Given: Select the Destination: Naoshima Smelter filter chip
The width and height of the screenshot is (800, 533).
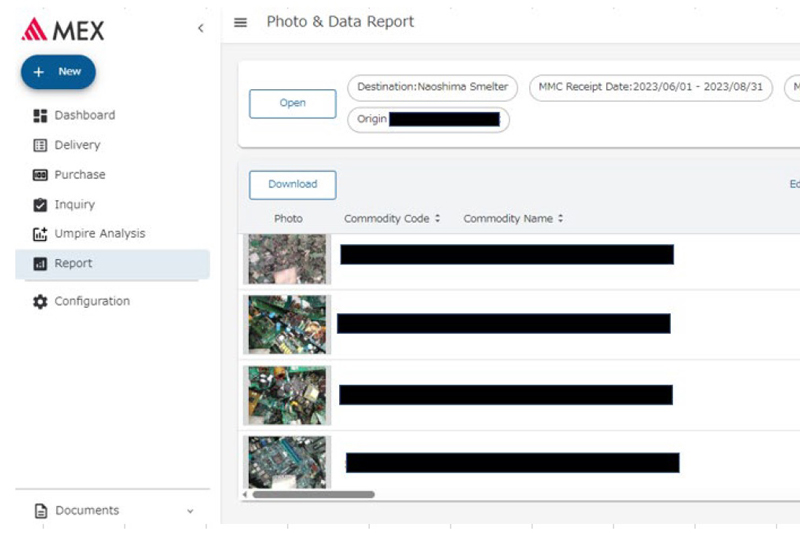Looking at the screenshot, I should 432,87.
